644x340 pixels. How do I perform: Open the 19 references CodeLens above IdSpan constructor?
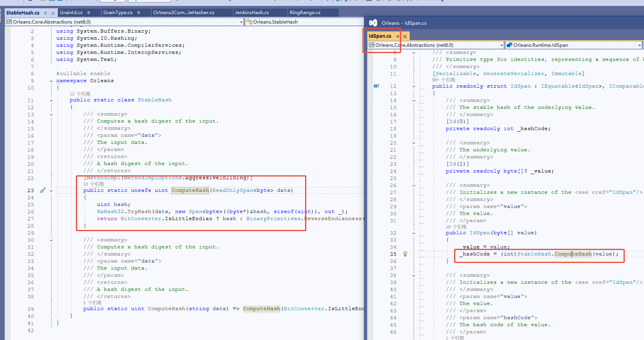point(456,227)
